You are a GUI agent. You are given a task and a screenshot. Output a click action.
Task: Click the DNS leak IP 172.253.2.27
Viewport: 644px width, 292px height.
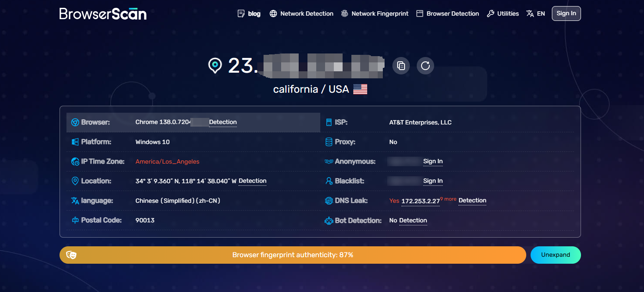[x=420, y=201]
